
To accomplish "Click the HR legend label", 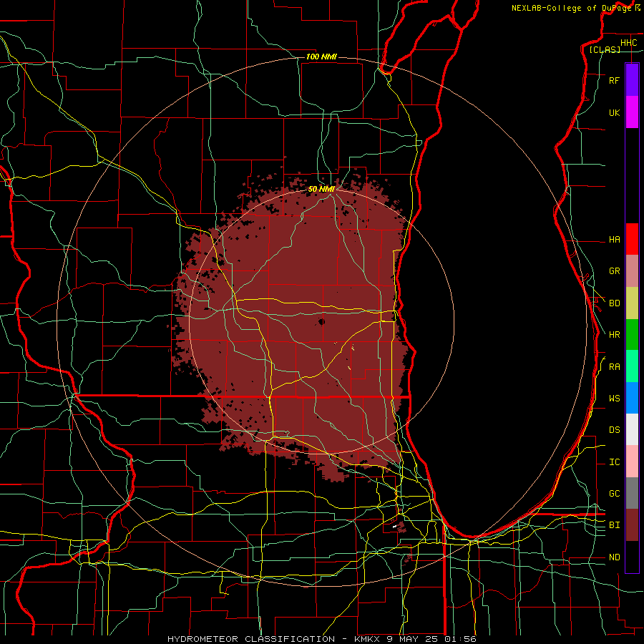I will [615, 335].
